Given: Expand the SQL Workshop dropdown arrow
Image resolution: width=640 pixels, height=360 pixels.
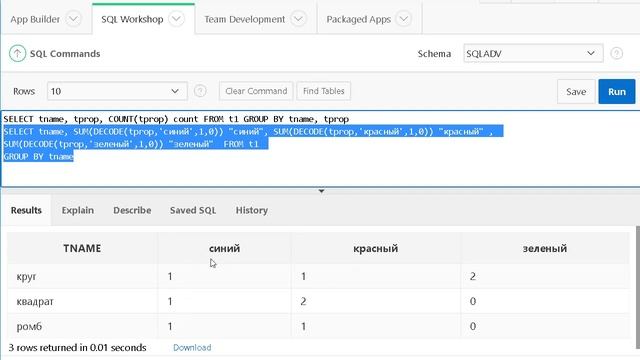Looking at the screenshot, I should [x=176, y=19].
